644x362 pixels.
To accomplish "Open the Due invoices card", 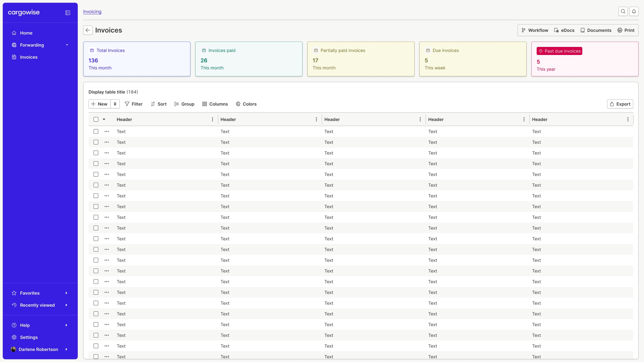I will tap(473, 59).
